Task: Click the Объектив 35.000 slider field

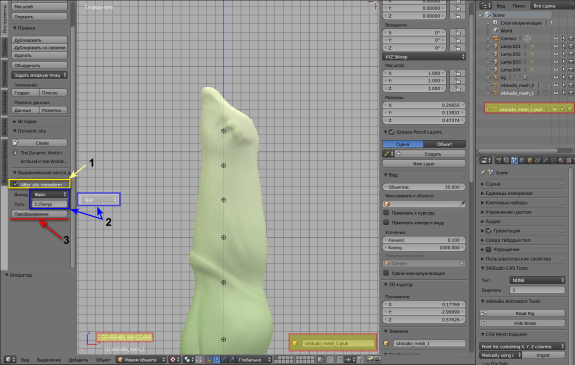Action: pos(424,187)
